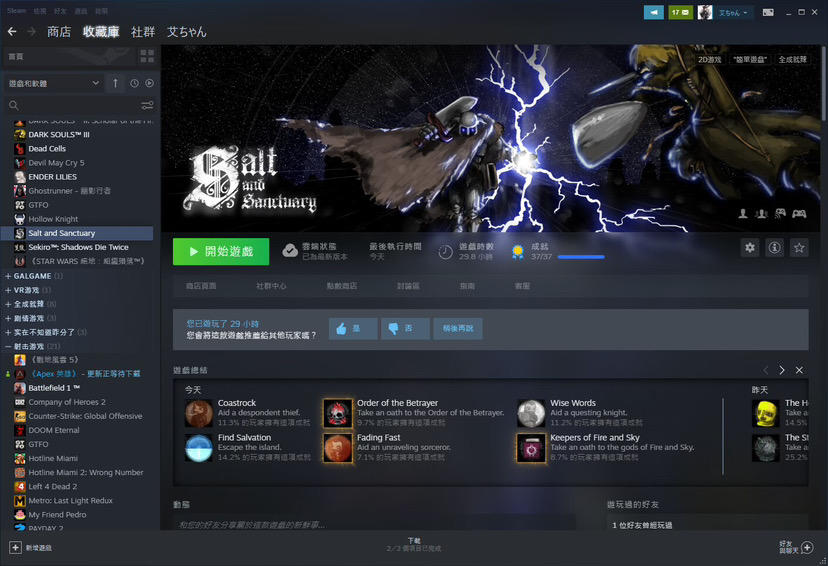Open the 艾ちゃん profile tab

pyautogui.click(x=186, y=32)
